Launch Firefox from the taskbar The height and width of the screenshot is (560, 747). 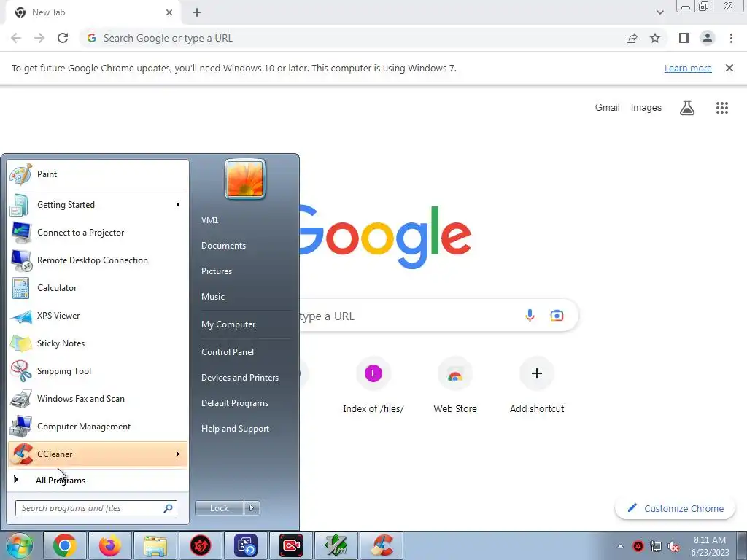click(110, 545)
